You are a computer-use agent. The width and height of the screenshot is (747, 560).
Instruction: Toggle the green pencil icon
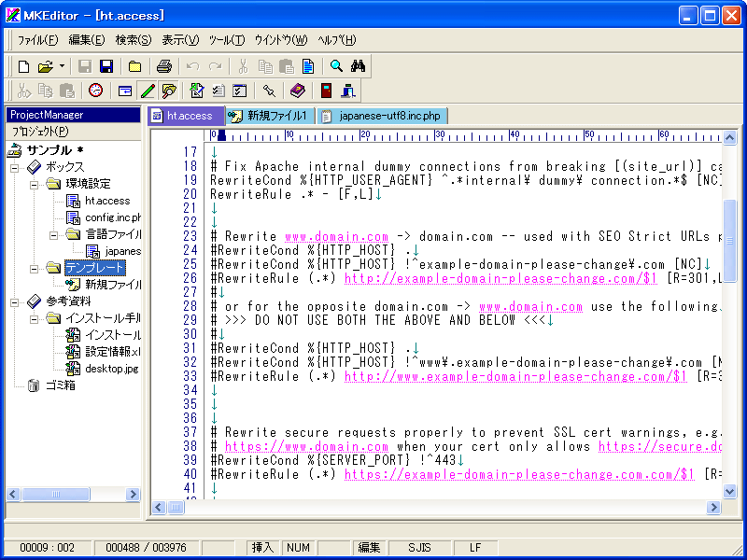click(148, 91)
